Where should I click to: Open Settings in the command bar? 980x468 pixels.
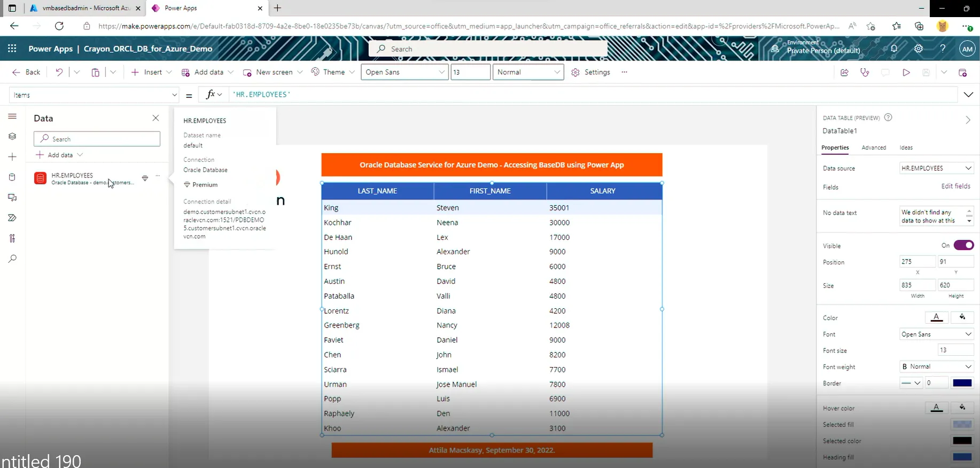click(x=590, y=72)
